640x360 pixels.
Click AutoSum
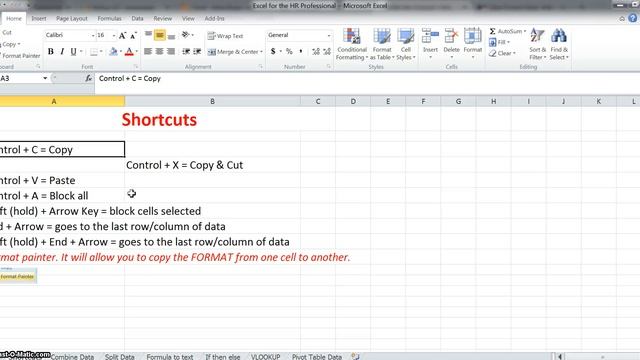pyautogui.click(x=506, y=31)
